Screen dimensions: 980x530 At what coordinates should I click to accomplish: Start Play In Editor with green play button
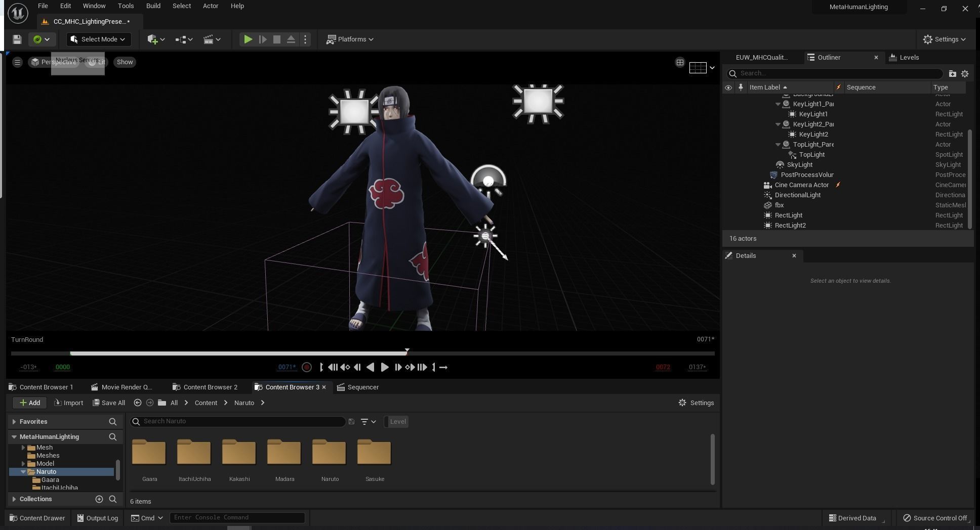point(248,39)
